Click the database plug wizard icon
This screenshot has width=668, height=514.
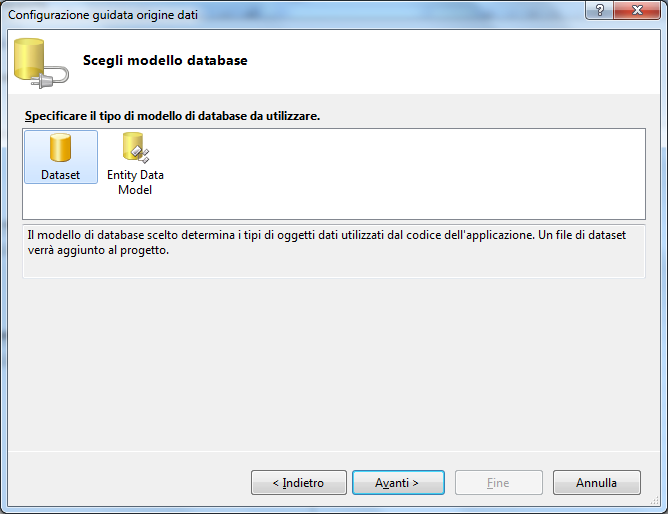[41, 63]
